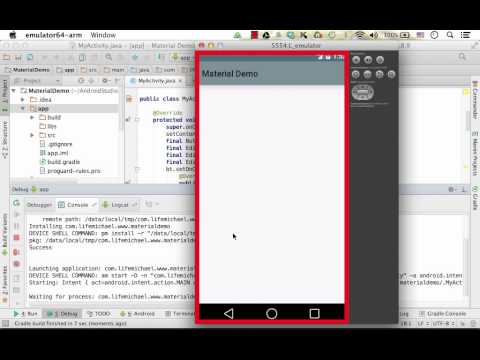Viewport: 480px width, 360px height.
Task: Open the Window menu
Action: pos(103,35)
